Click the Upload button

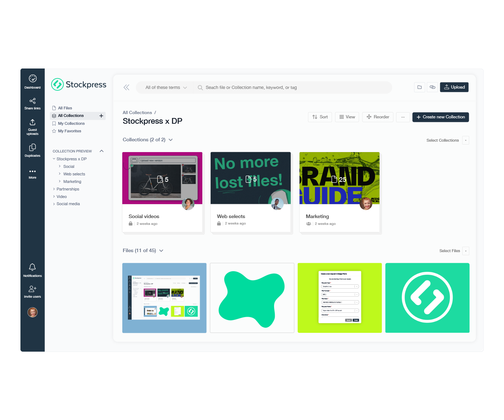454,87
